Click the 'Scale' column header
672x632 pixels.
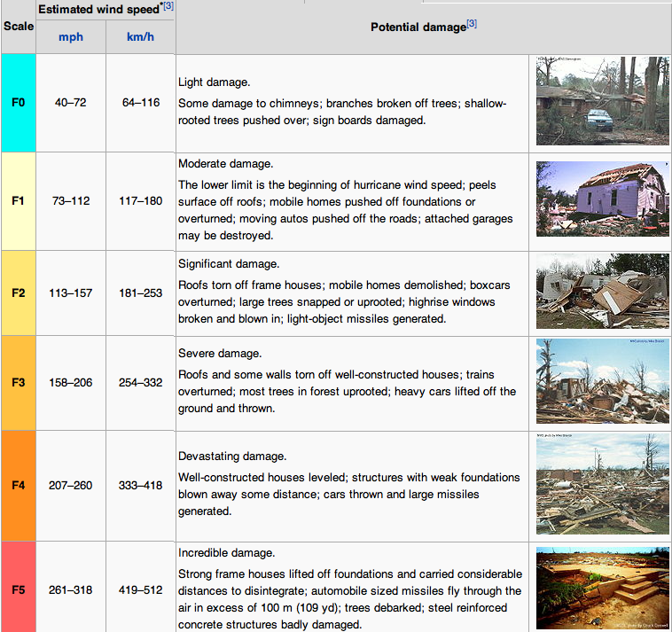click(19, 26)
